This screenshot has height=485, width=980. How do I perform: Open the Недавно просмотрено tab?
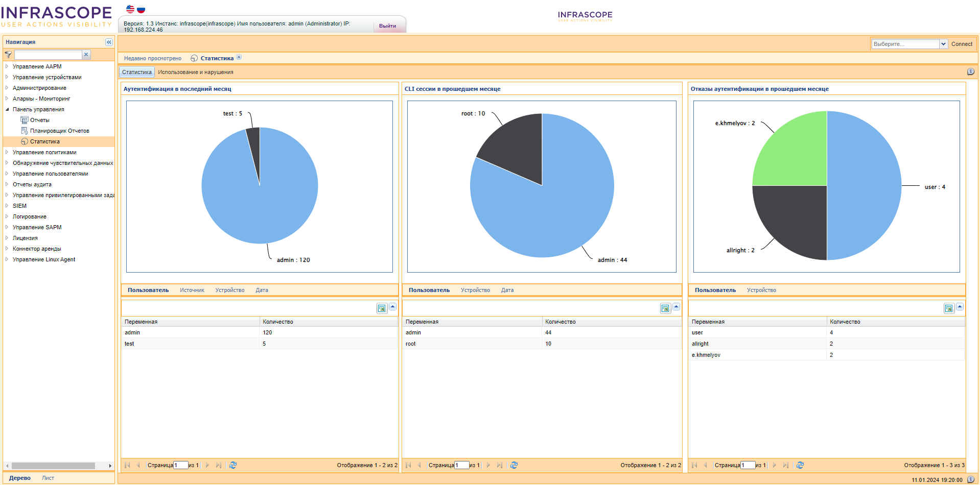point(153,58)
